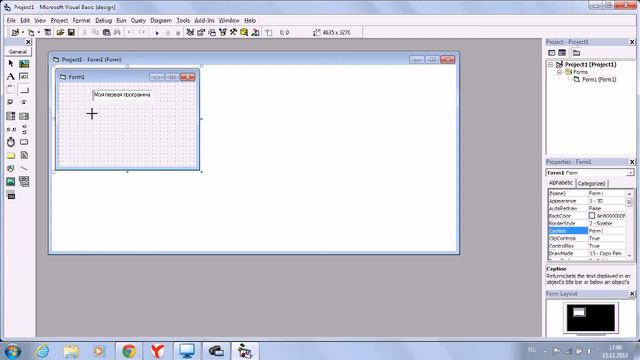Click the Toolbox hammer toolbar icon
640x360 pixels.
[233, 32]
